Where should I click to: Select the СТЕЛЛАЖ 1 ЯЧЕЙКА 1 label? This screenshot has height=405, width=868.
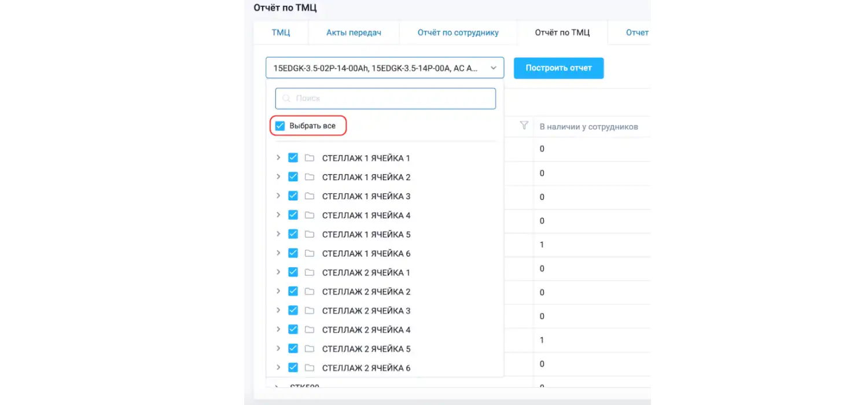pyautogui.click(x=366, y=158)
